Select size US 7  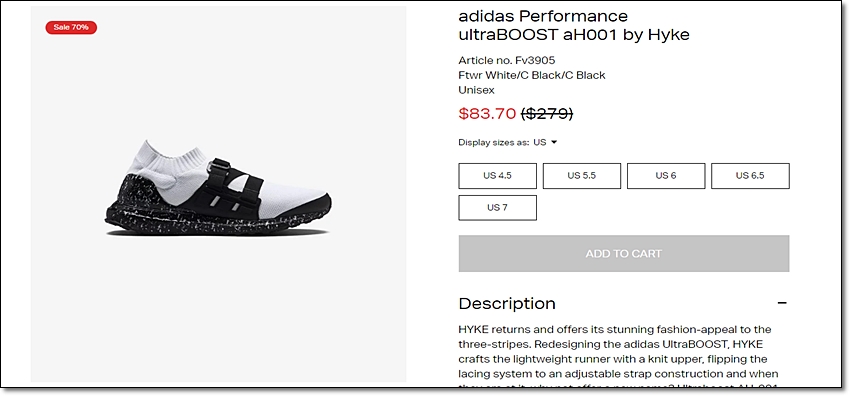[497, 207]
